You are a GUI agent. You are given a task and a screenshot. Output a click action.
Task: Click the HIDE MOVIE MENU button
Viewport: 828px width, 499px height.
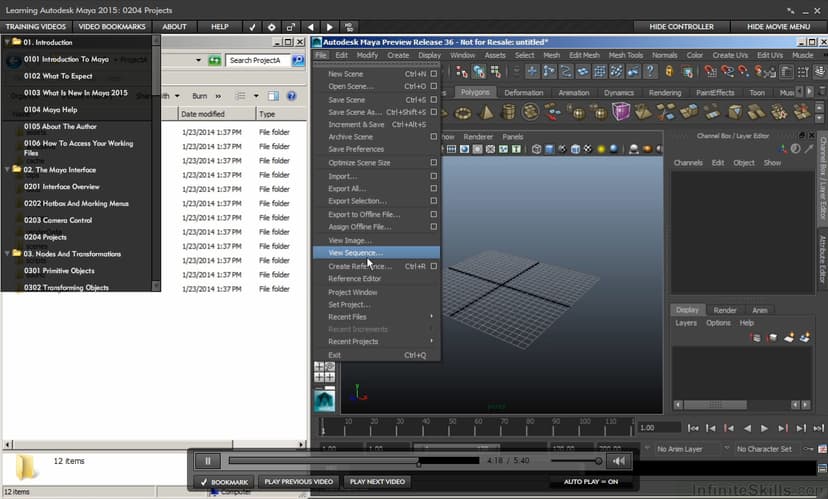[778, 27]
